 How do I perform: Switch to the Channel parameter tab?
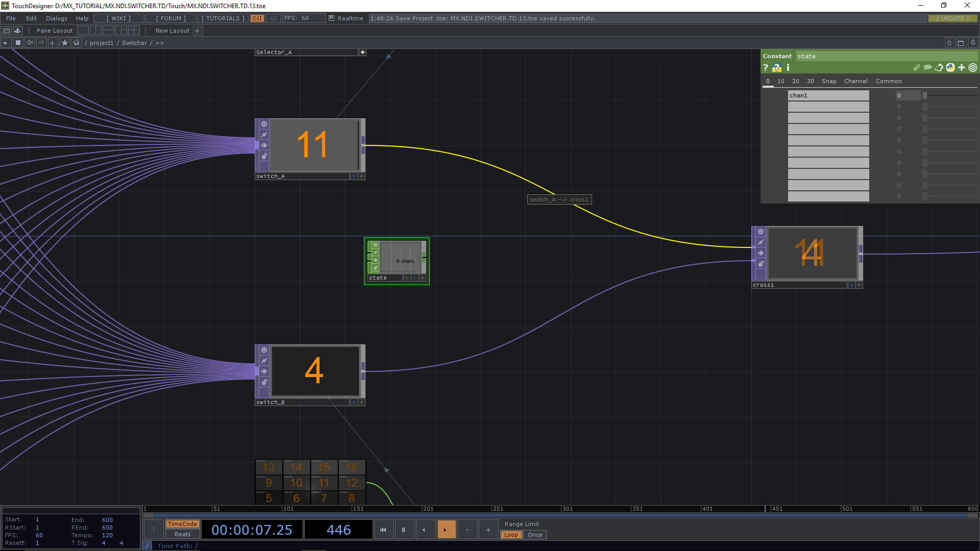coord(856,81)
